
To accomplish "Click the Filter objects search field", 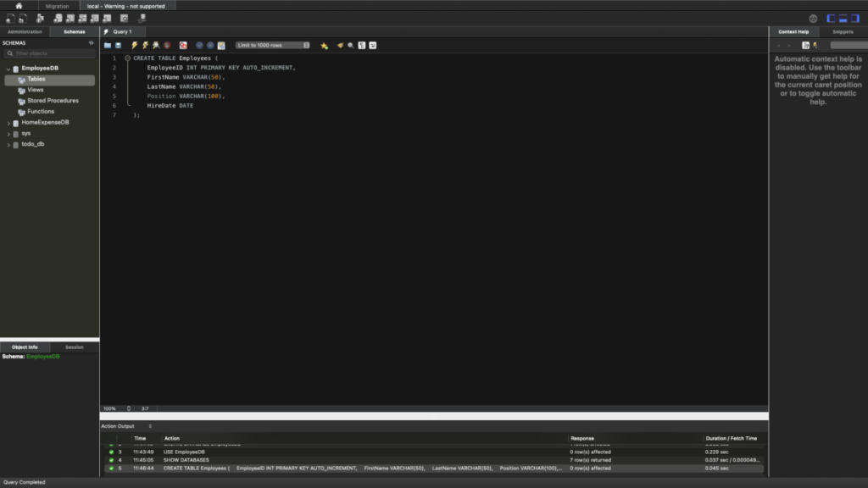I will point(51,53).
